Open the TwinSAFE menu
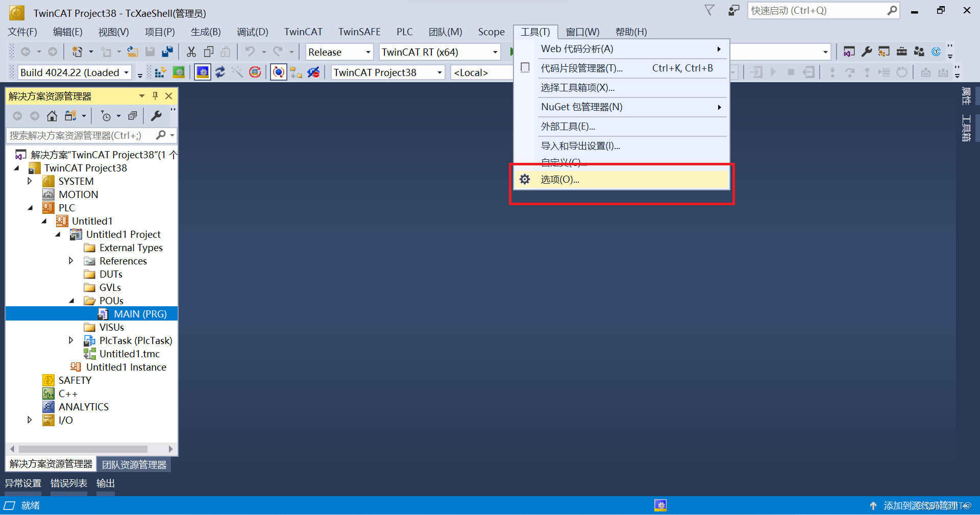980x515 pixels. tap(359, 32)
